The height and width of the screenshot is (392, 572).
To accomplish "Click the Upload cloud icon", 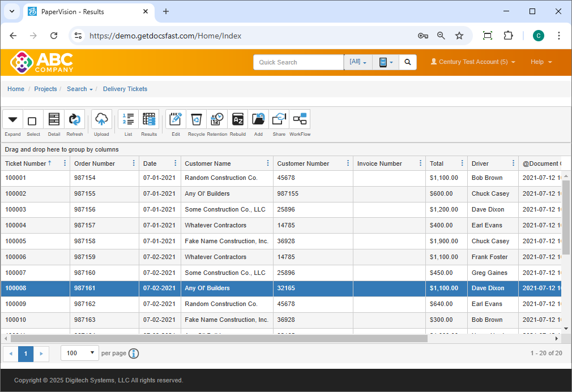I will click(x=101, y=120).
